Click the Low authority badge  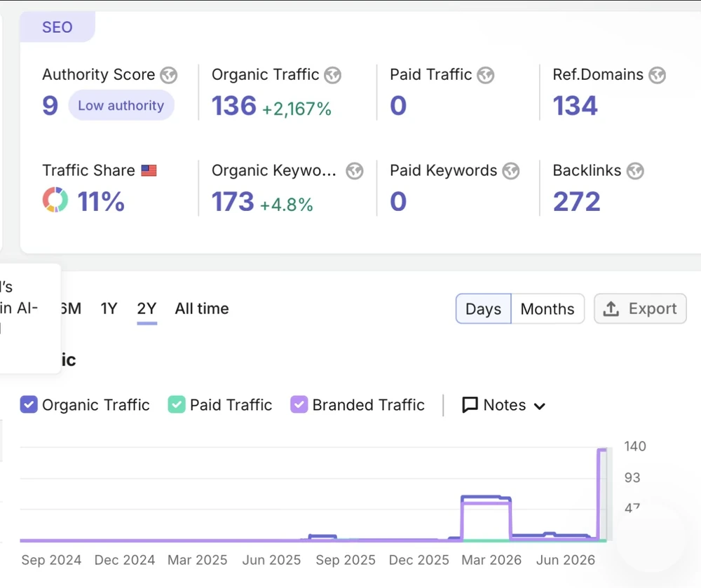coord(121,105)
